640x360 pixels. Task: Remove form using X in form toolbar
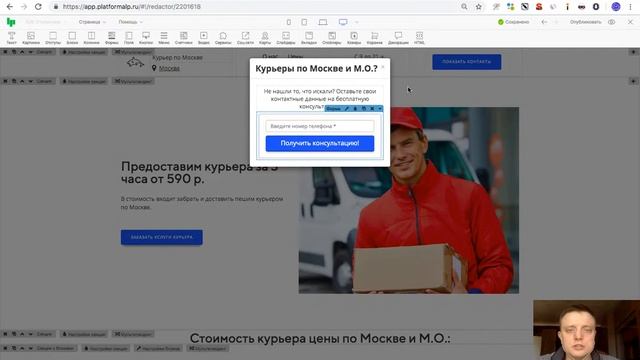click(372, 109)
